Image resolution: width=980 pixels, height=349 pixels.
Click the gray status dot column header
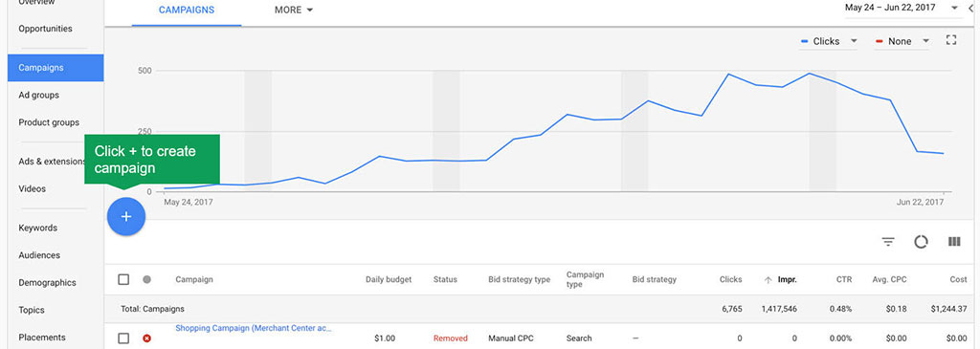click(146, 280)
